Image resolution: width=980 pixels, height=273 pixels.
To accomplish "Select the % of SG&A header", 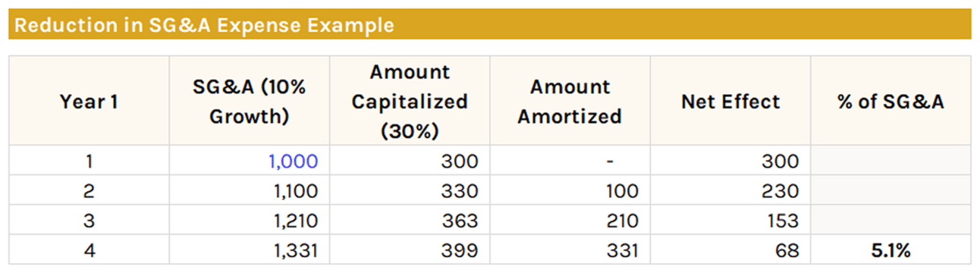I will point(890,101).
